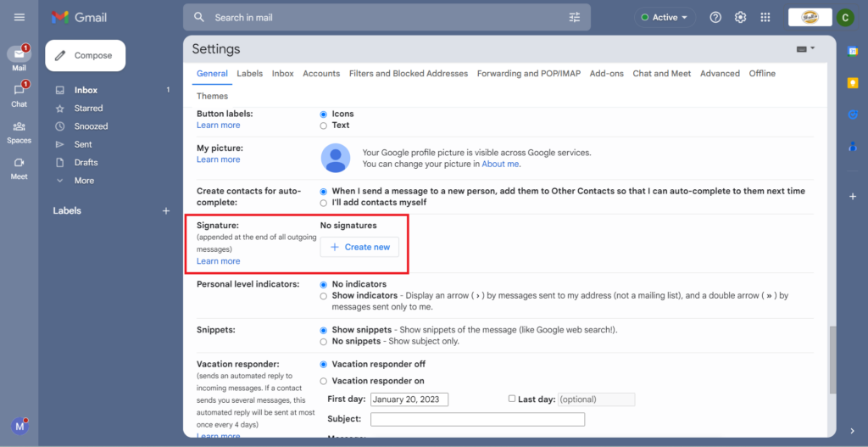
Task: Open the Support help question icon
Action: 715,17
